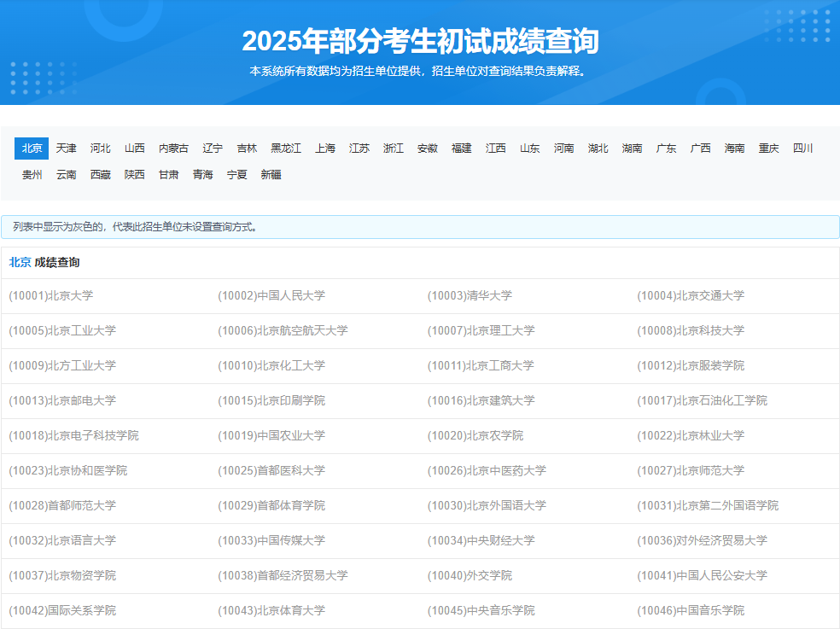Open (10019)中国农业大学 entry
This screenshot has height=629, width=840.
pos(271,435)
